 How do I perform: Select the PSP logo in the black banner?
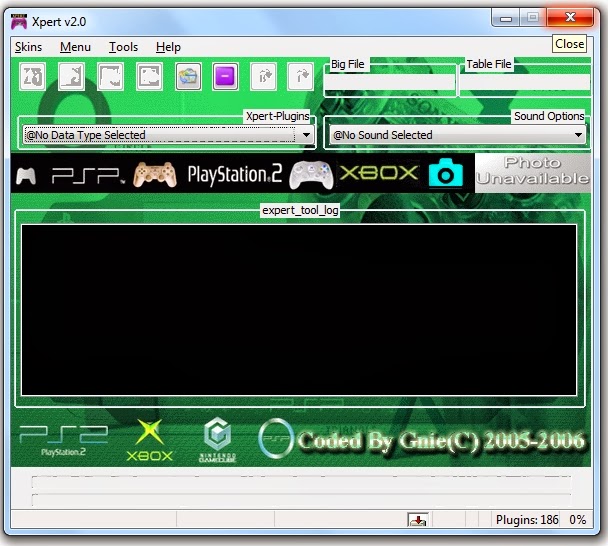click(88, 176)
